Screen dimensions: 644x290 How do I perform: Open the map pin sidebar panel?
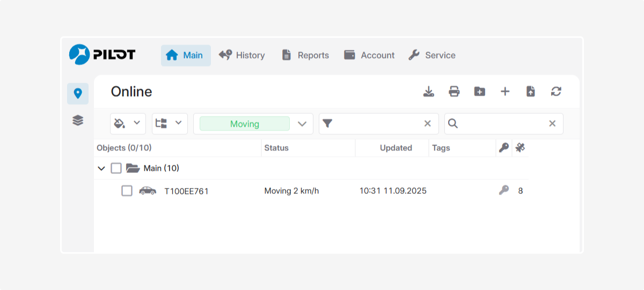coord(78,93)
